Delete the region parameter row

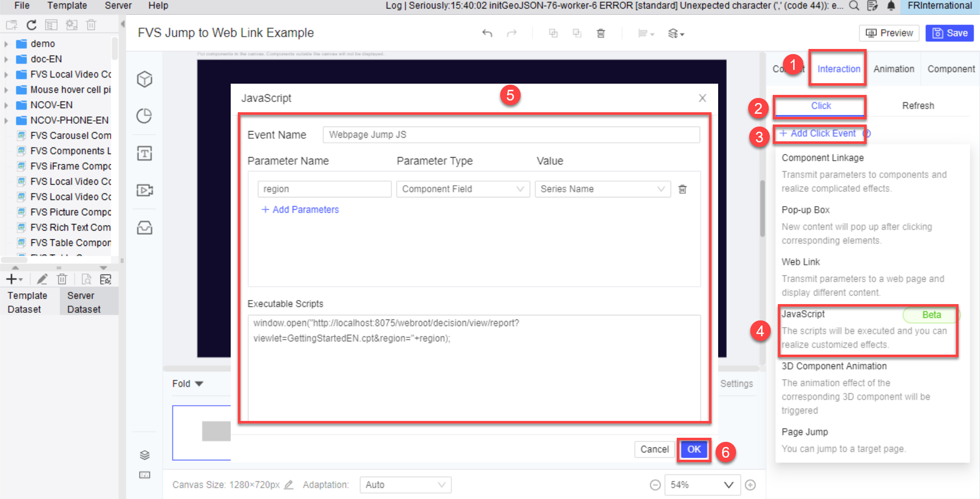click(682, 189)
